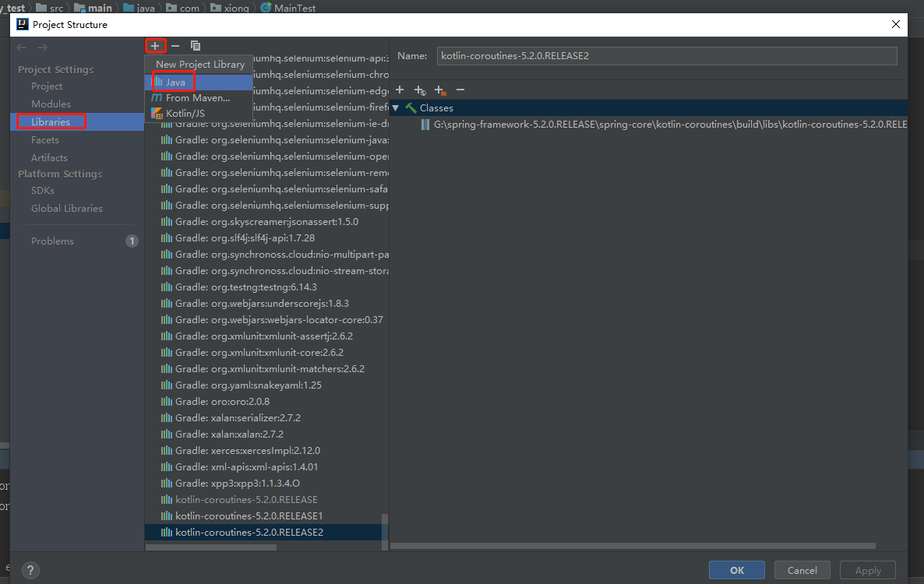Close the Project Structure dialog
924x584 pixels.
click(x=896, y=24)
